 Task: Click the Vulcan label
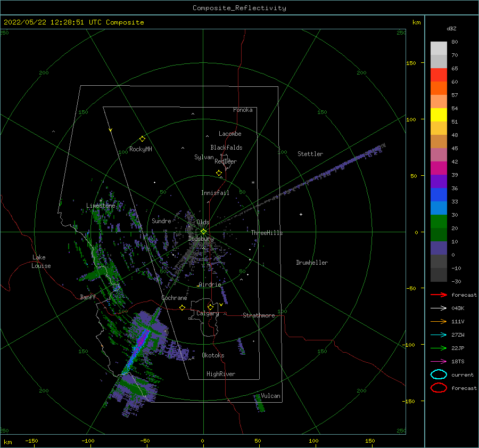270,396
